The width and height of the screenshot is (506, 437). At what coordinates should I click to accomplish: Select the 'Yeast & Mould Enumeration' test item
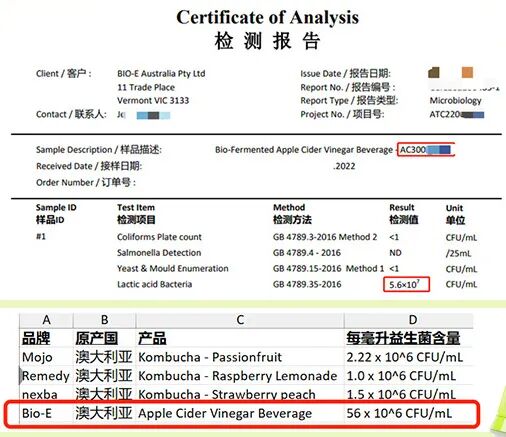(173, 268)
